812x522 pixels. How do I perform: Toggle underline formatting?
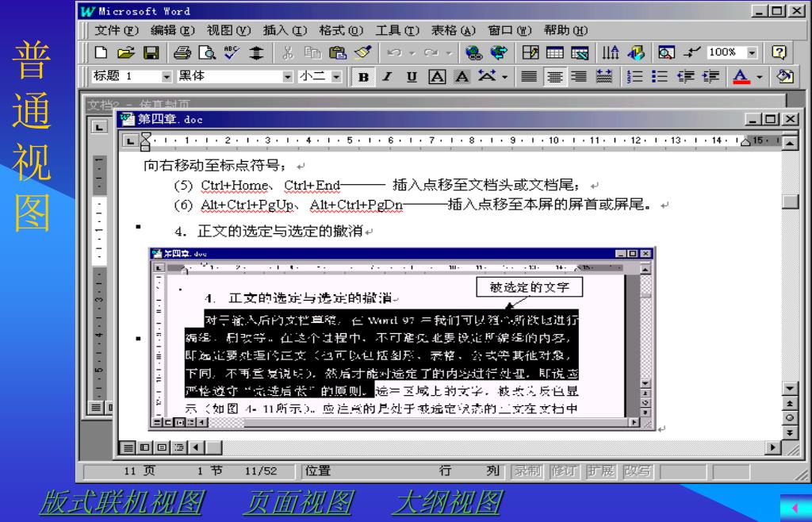click(x=412, y=77)
